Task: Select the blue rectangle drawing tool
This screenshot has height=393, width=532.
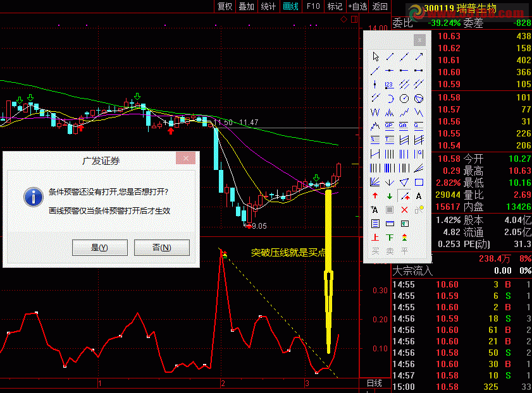Action: click(419, 182)
